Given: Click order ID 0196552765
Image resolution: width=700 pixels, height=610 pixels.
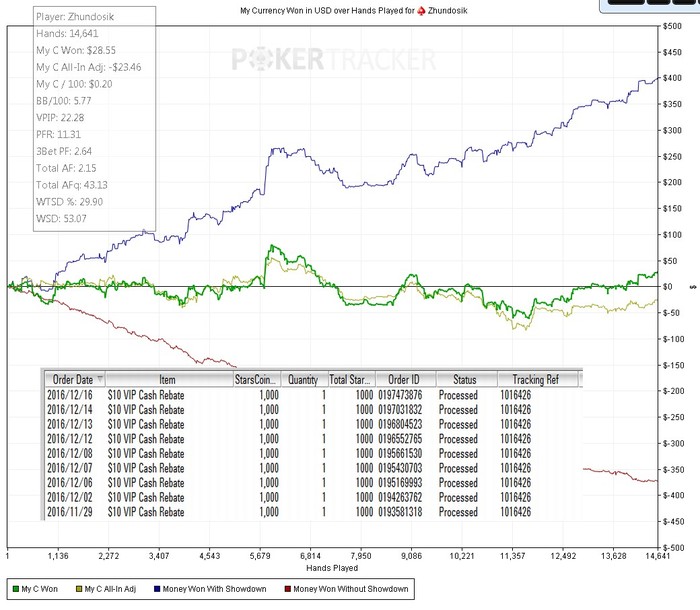Looking at the screenshot, I should 400,439.
